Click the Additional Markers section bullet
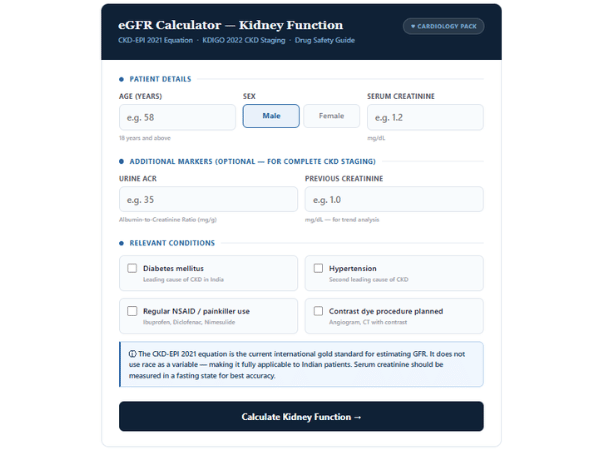This screenshot has width=600, height=450. [x=121, y=160]
